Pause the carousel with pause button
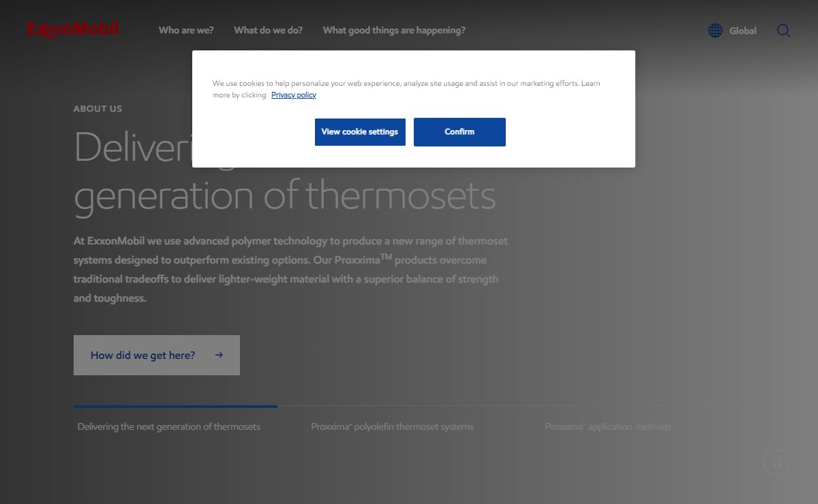Viewport: 818px width, 504px height. [x=777, y=463]
